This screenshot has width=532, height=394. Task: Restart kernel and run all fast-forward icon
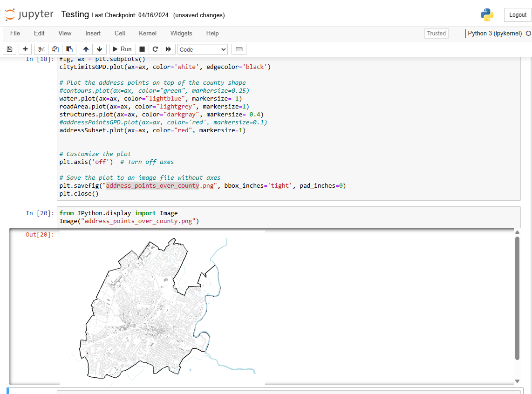coord(168,49)
